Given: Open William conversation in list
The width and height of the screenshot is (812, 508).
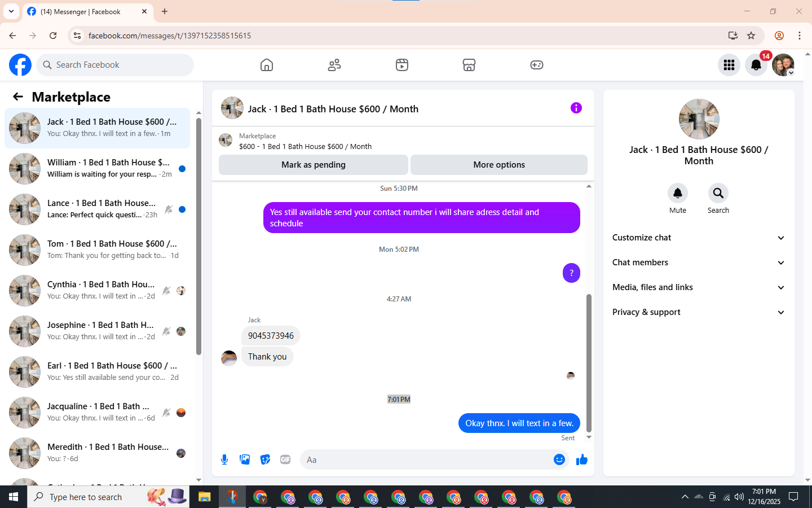Looking at the screenshot, I should point(97,169).
